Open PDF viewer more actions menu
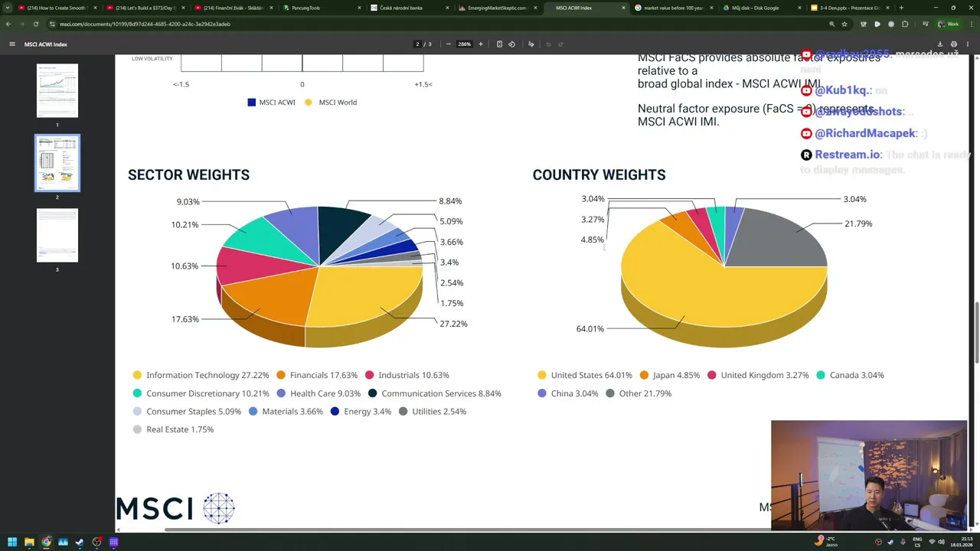This screenshot has width=980, height=551. pos(967,44)
